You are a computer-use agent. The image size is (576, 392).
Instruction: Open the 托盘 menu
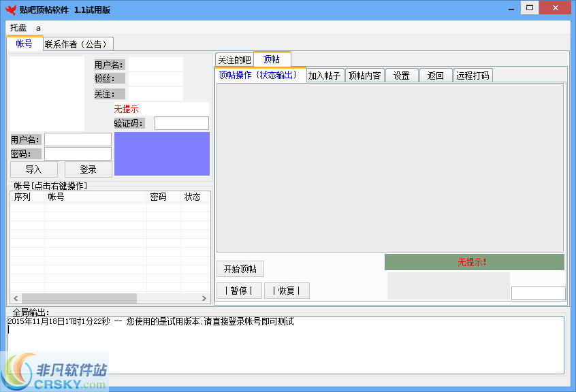[x=18, y=28]
